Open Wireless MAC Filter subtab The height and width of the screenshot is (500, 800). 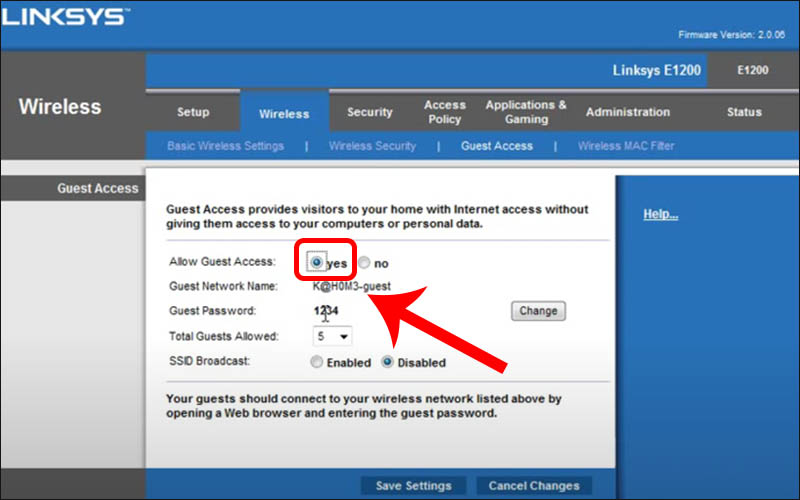[x=626, y=146]
